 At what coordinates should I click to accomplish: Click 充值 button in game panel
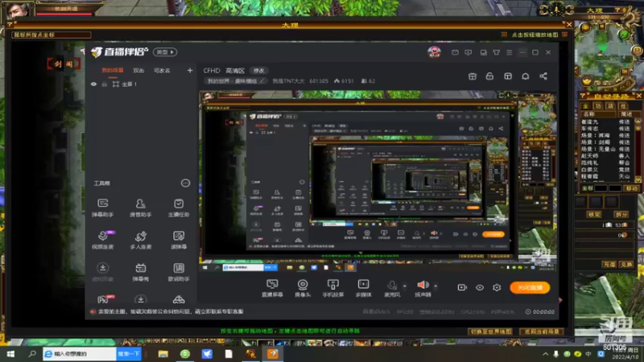click(609, 265)
